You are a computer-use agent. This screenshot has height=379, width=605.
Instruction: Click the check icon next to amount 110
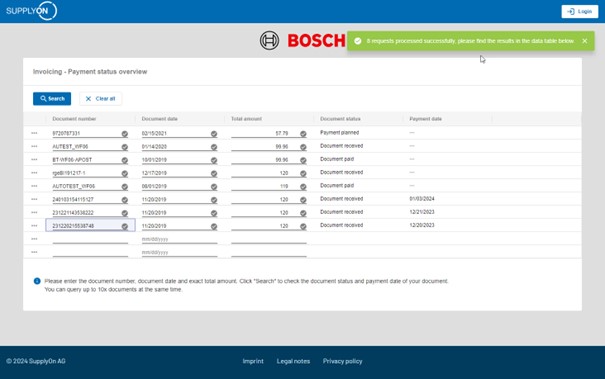point(303,187)
